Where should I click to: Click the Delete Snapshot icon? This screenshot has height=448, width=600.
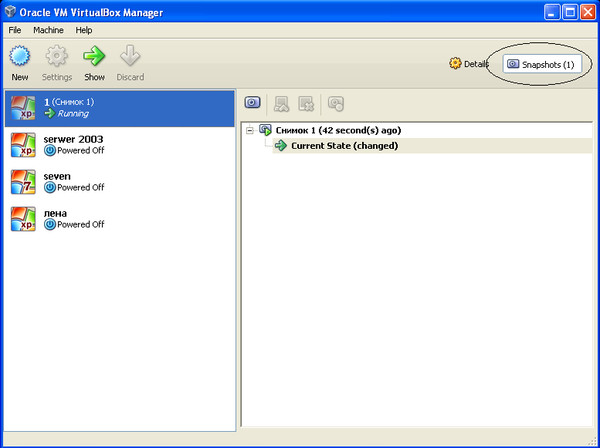306,104
